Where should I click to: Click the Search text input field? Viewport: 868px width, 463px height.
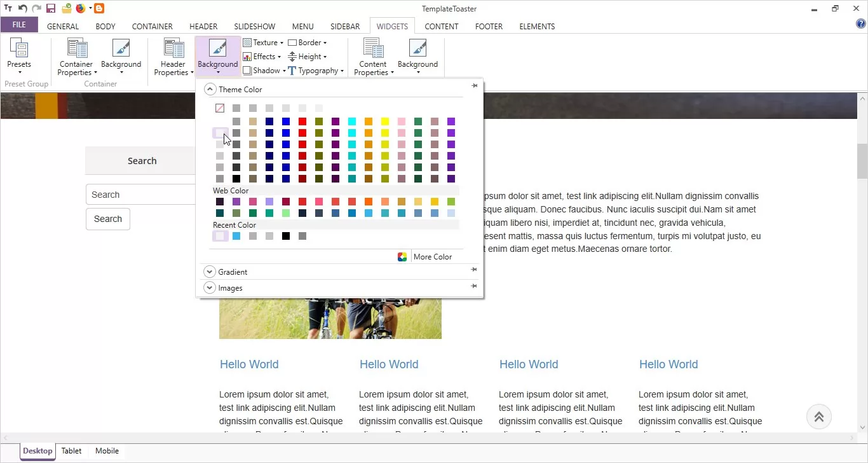(x=141, y=195)
